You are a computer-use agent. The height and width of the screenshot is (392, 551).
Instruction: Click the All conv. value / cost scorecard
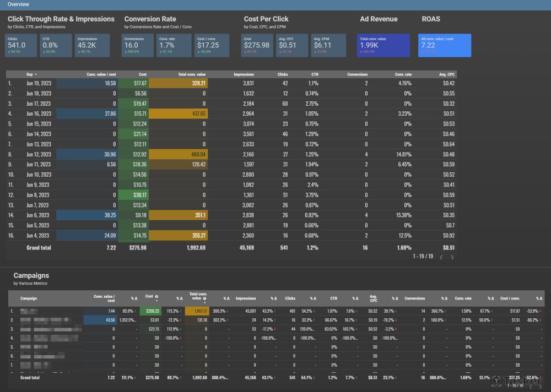click(x=445, y=45)
